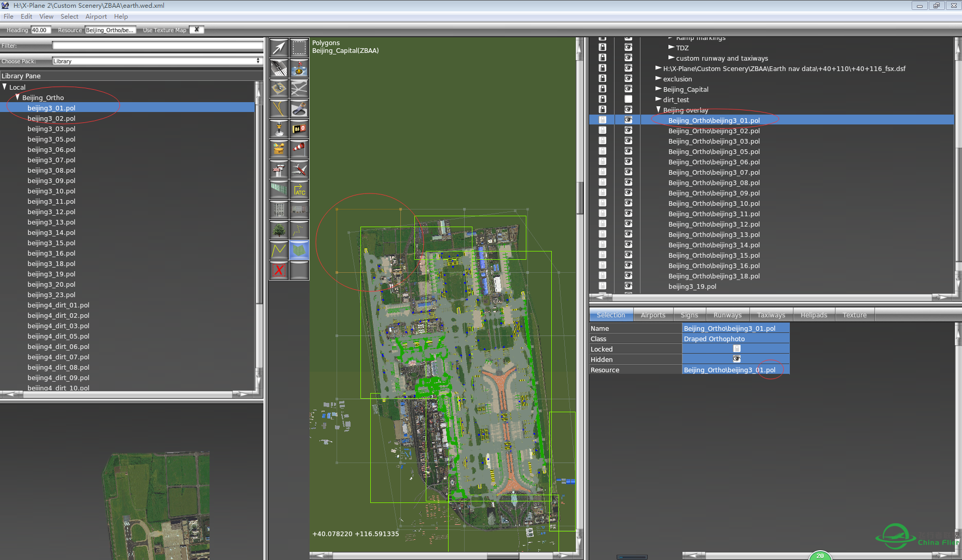Hide the Beijing_Capital group
Screen dimensions: 962x560
pyautogui.click(x=628, y=89)
